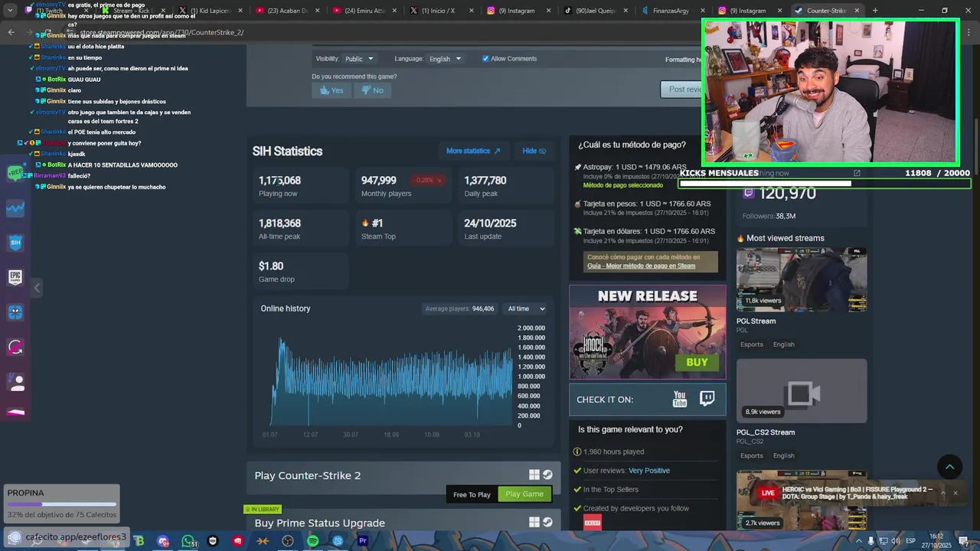Close the Counter-Strike tab
This screenshot has height=551, width=980.
coord(857,11)
